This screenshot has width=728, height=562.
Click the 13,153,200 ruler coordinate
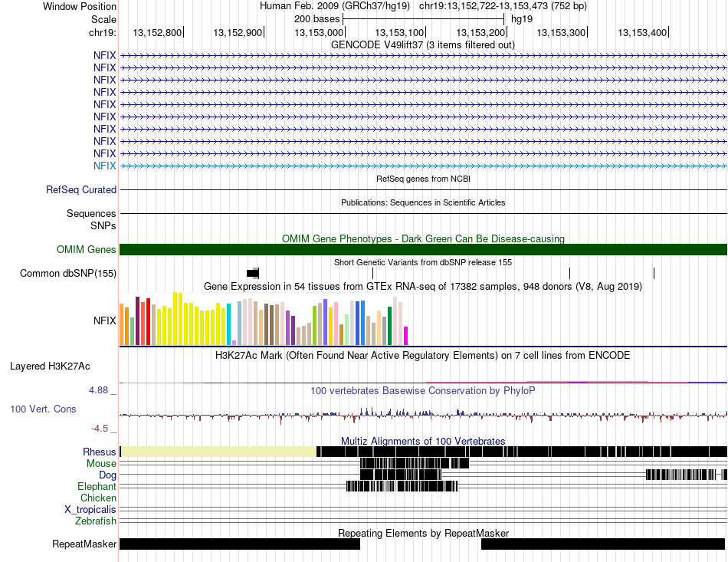pyautogui.click(x=480, y=32)
